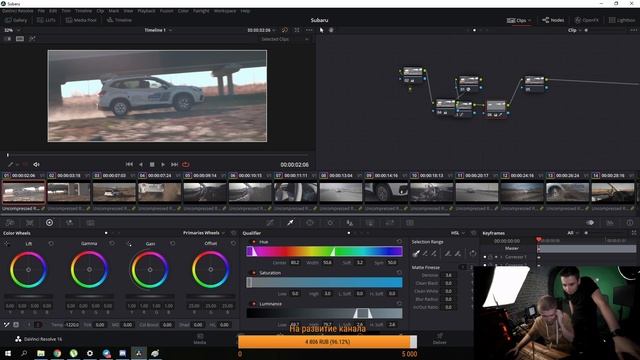
Task: Click the Luminance range bar
Action: tap(324, 313)
